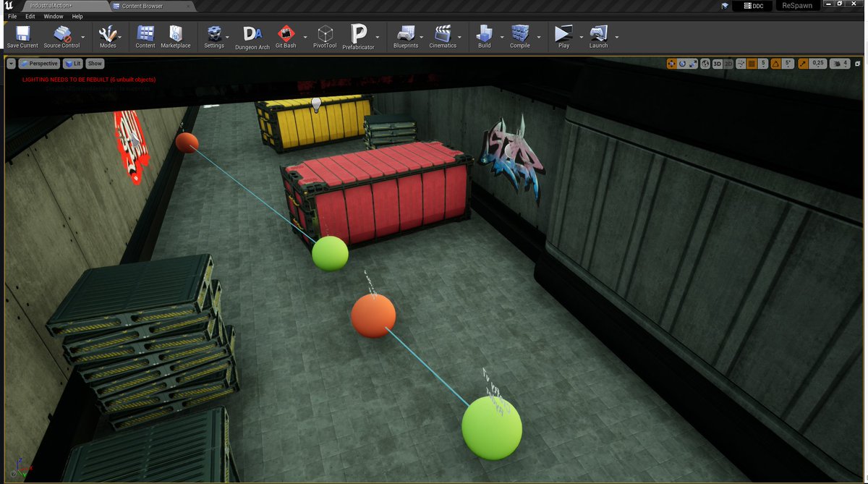Open the Edit menu
This screenshot has width=868, height=484.
pyautogui.click(x=30, y=16)
